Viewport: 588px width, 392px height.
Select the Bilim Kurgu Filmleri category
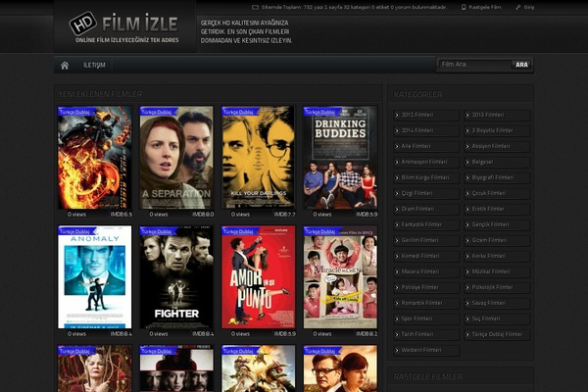[x=426, y=177]
